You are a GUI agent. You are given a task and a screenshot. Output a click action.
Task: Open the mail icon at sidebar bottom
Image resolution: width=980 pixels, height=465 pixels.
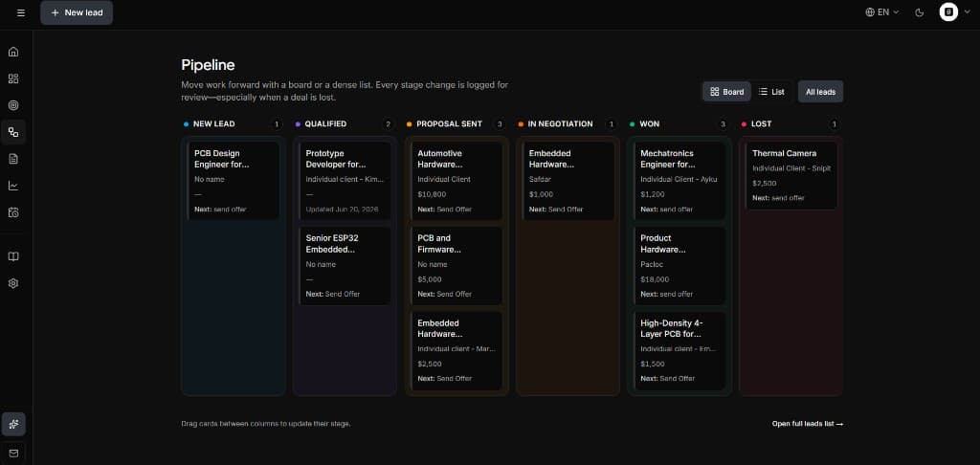click(13, 454)
